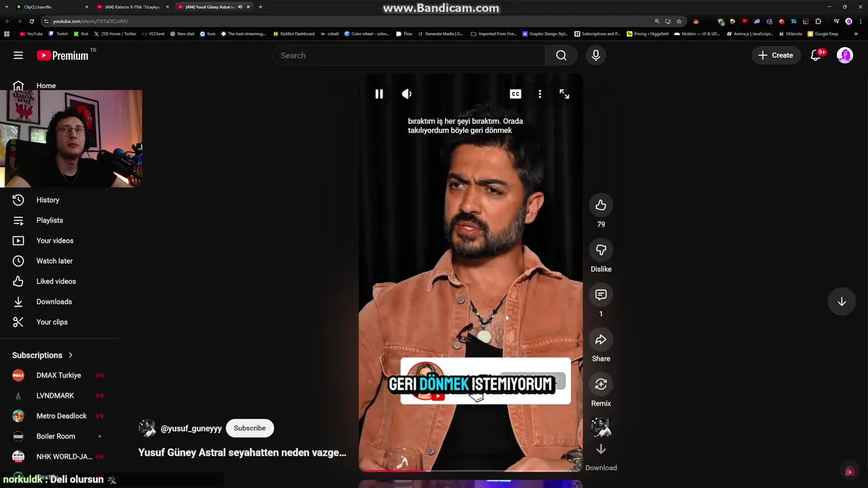
Task: Expand the Short to full screen
Action: pos(564,94)
